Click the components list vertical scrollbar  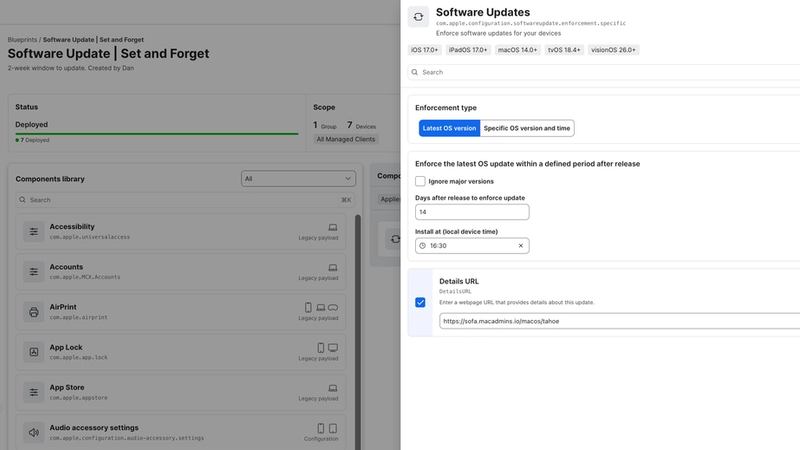358,332
